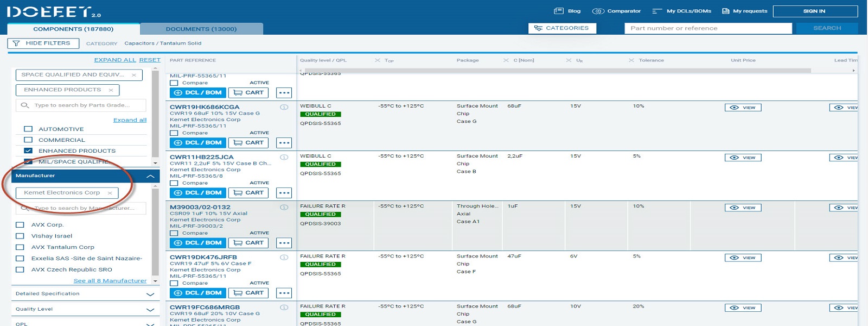Open more options for CWR19HK686KCGA
Image resolution: width=868 pixels, height=326 pixels.
click(x=284, y=143)
